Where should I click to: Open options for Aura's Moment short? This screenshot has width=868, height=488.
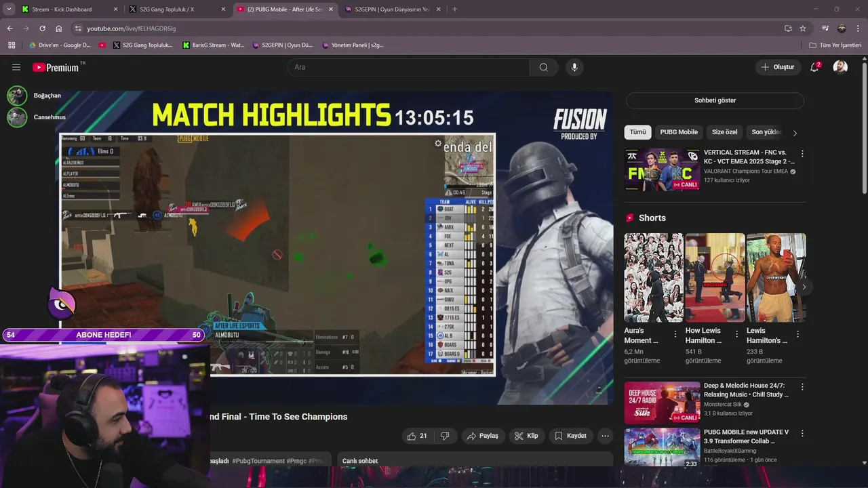point(675,334)
